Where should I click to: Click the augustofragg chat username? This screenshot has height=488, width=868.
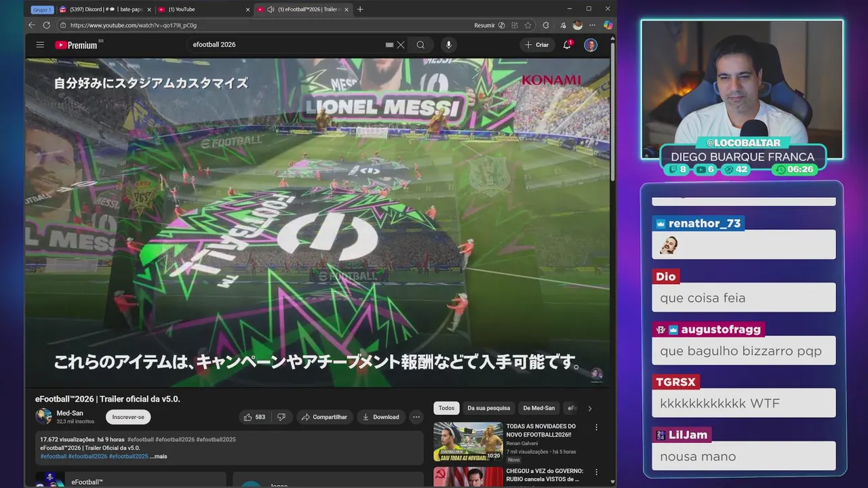(721, 329)
